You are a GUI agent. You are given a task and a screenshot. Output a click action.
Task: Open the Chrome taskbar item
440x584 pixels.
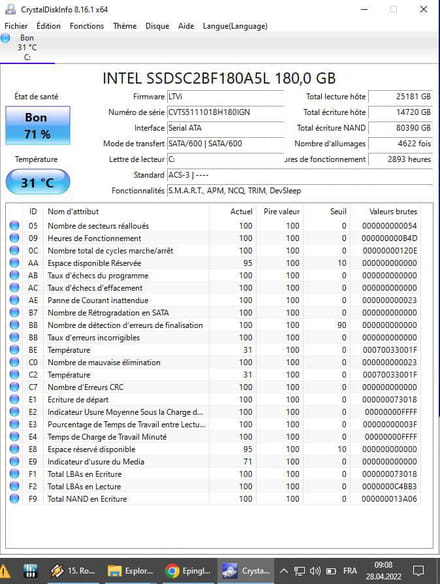point(188,571)
